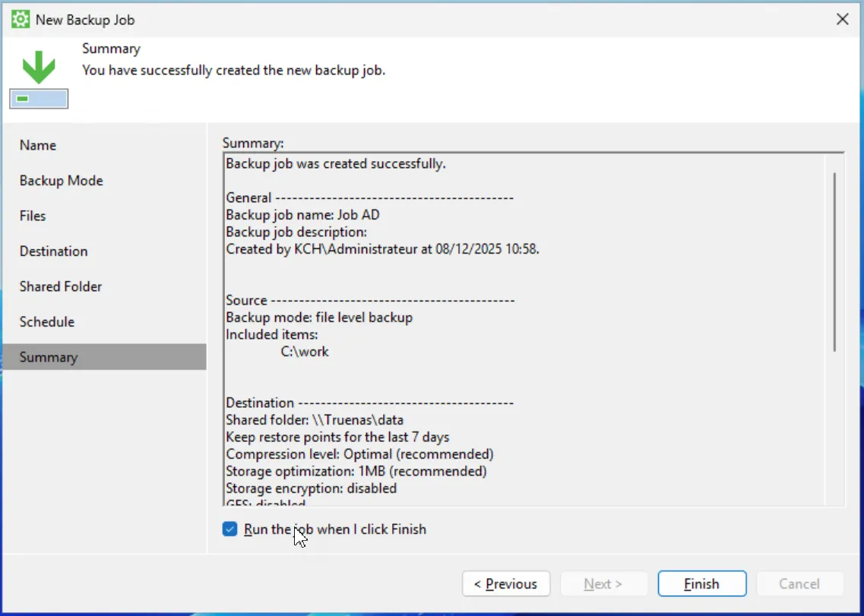Go to the Name wizard step
864x616 pixels.
(x=38, y=145)
